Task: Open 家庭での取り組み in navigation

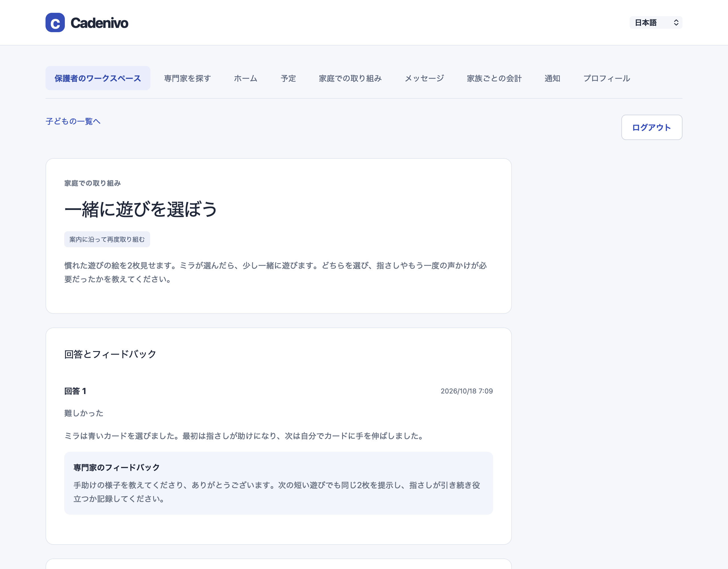Action: [x=350, y=78]
